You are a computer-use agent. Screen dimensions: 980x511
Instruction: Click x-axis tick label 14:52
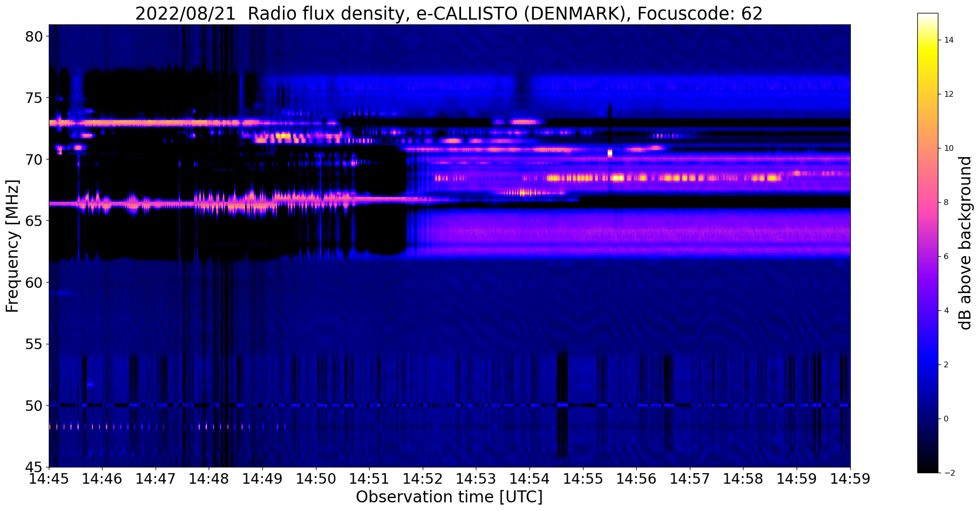click(423, 478)
